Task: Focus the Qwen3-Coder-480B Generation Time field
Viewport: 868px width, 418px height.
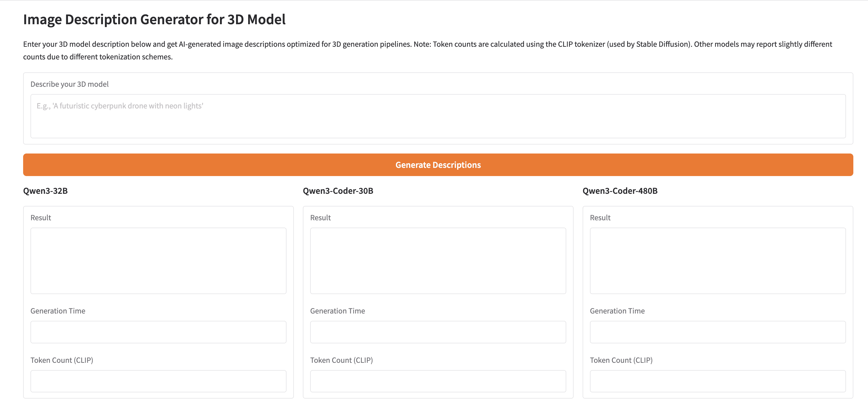Action: (x=717, y=332)
